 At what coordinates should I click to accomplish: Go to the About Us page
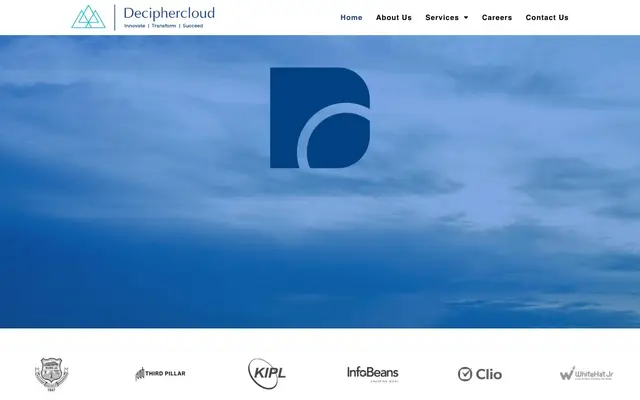pos(394,18)
